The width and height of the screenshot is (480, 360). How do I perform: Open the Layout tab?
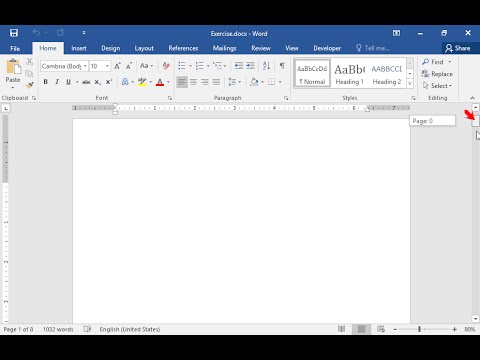[144, 48]
